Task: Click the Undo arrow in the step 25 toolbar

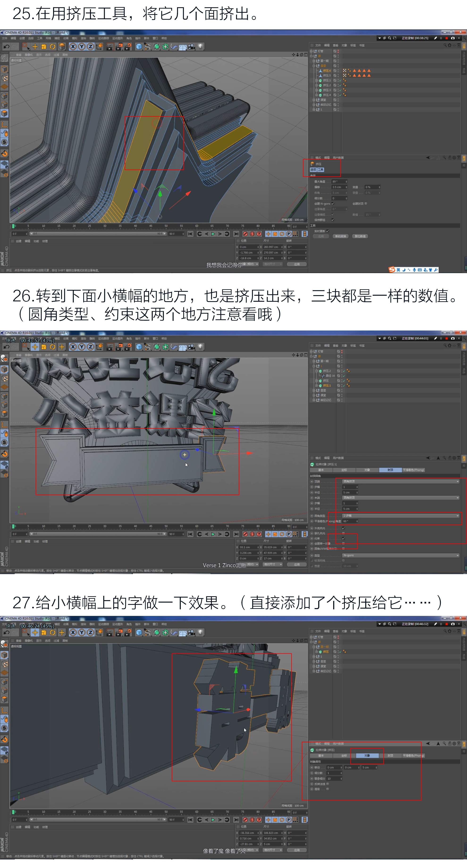Action: pyautogui.click(x=6, y=47)
